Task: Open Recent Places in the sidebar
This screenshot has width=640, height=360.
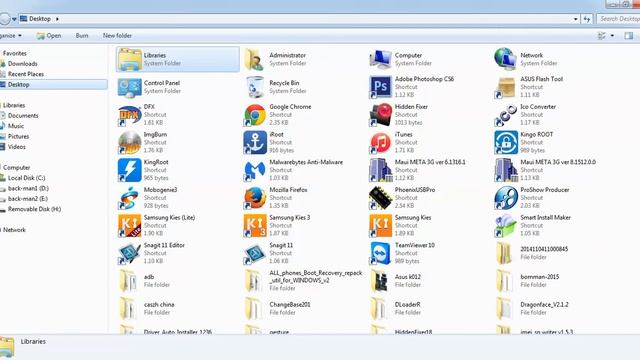Action: pos(26,74)
